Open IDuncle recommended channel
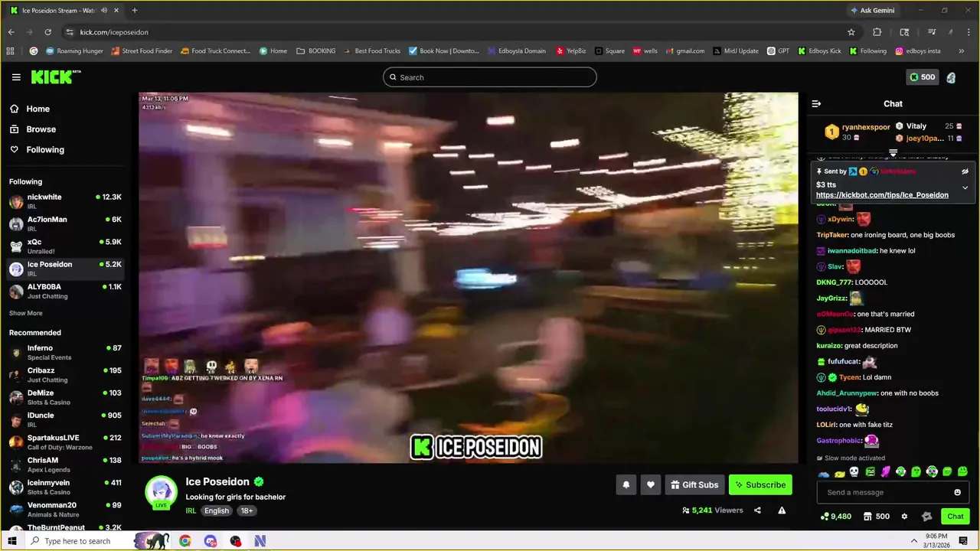 pyautogui.click(x=66, y=420)
